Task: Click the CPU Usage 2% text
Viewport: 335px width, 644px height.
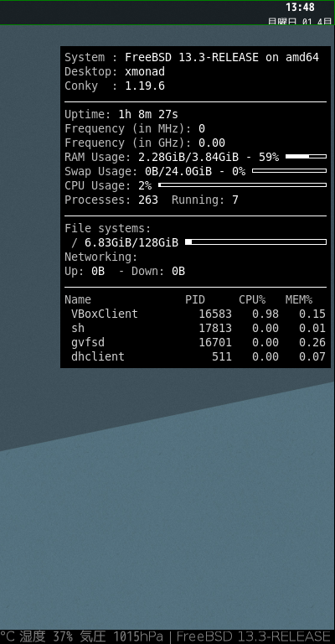Action: point(108,185)
